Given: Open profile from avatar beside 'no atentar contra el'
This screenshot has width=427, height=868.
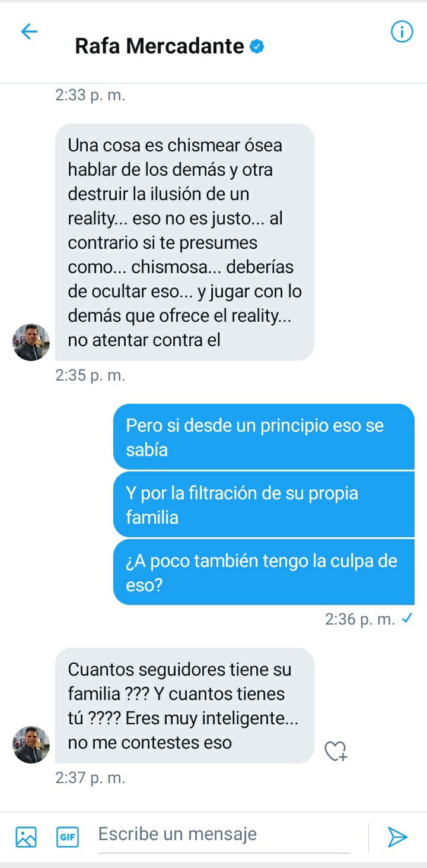Looking at the screenshot, I should tap(31, 342).
